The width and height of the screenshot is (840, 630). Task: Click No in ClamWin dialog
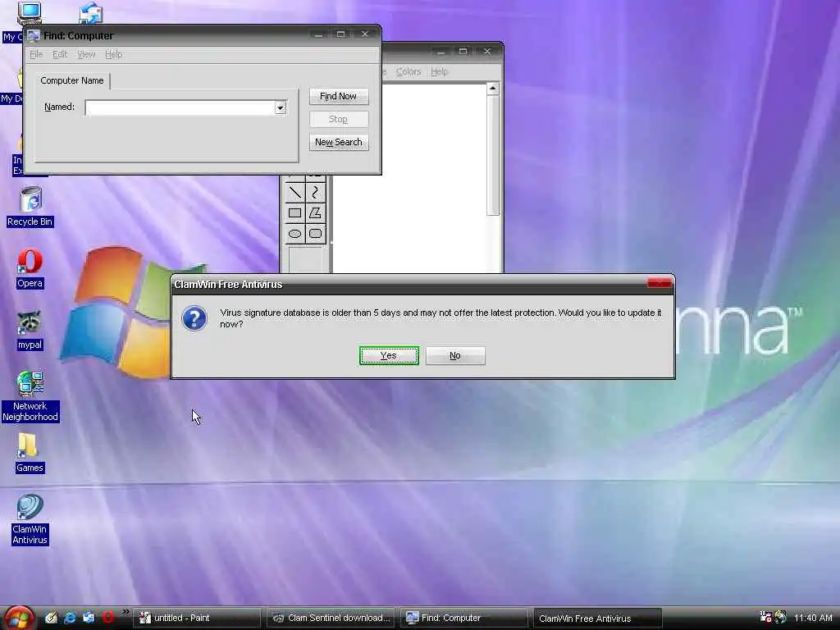[x=455, y=356]
